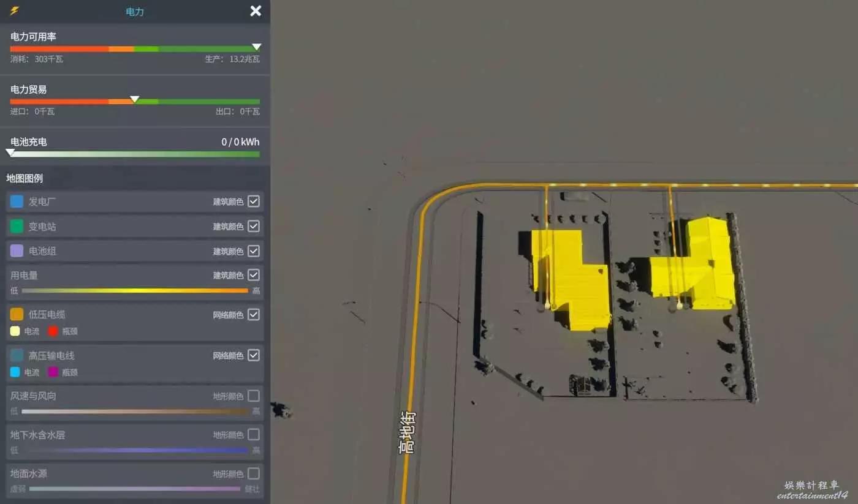This screenshot has height=504, width=858.
Task: Click the 电力可用率 availability bar
Action: coord(135,49)
